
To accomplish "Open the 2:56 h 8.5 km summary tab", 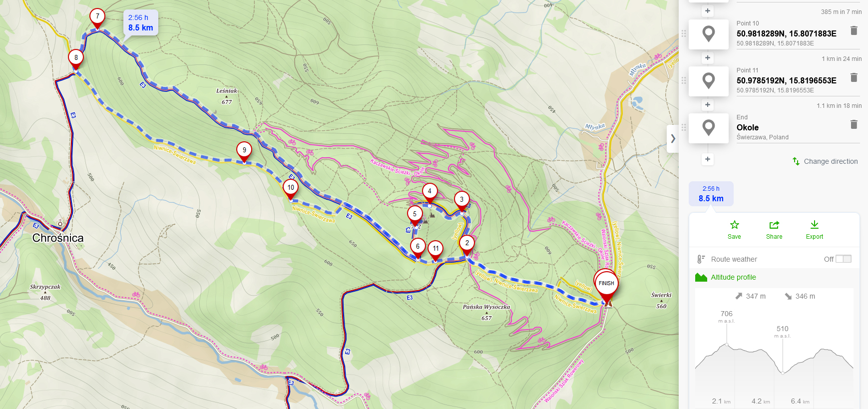I will coord(711,194).
